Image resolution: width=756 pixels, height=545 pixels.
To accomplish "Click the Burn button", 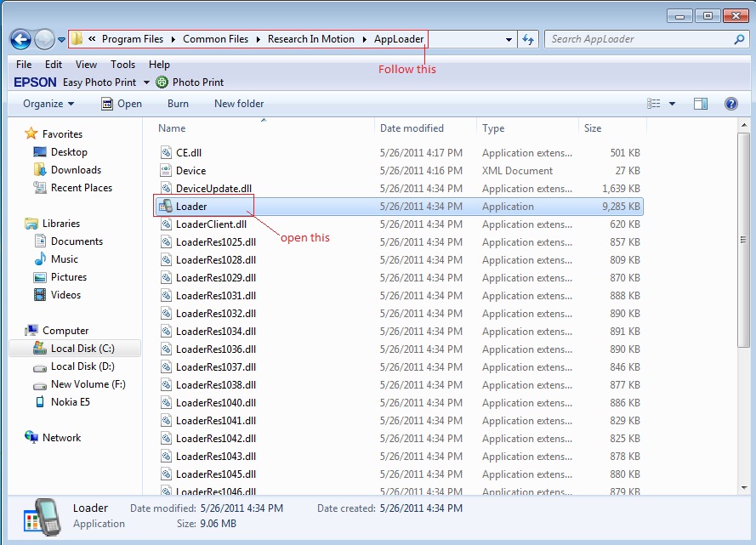I will tap(178, 104).
